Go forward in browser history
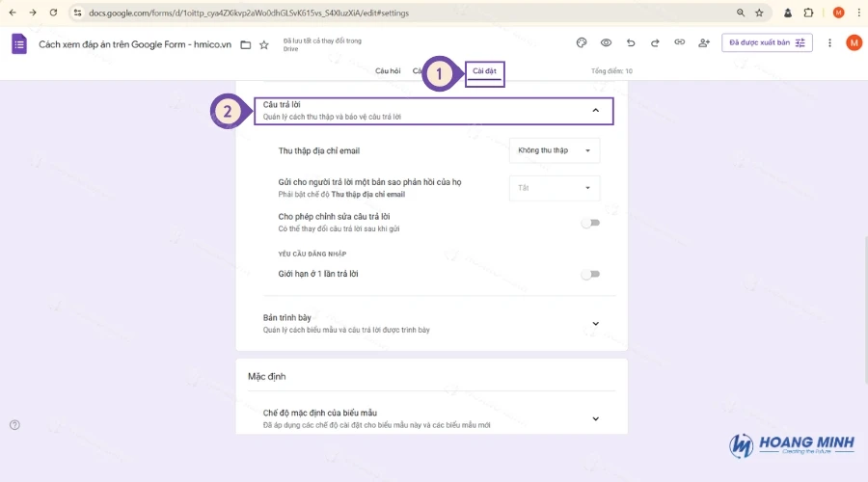Image resolution: width=868 pixels, height=482 pixels. tap(33, 13)
